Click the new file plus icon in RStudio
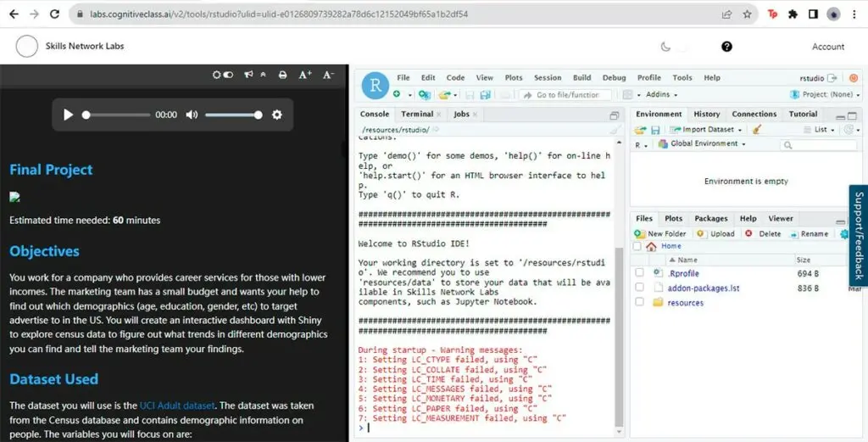 [397, 95]
